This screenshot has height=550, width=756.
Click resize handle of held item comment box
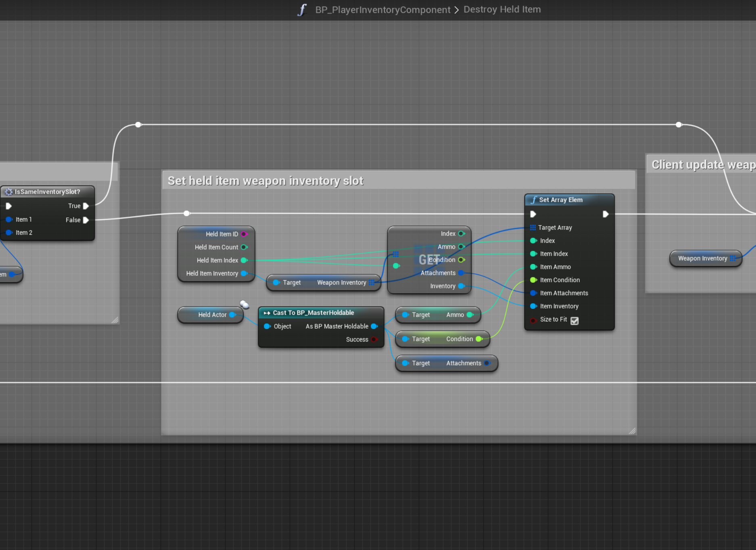pyautogui.click(x=632, y=431)
